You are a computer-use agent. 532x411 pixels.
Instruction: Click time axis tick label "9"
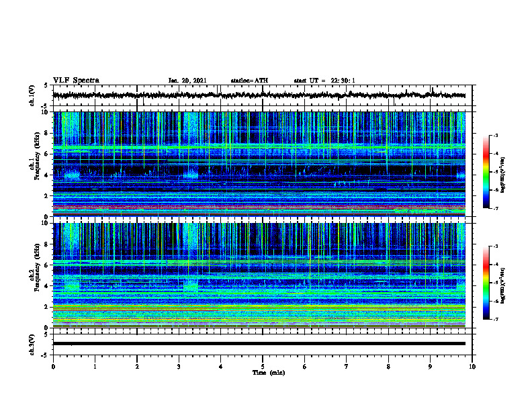pyautogui.click(x=430, y=367)
